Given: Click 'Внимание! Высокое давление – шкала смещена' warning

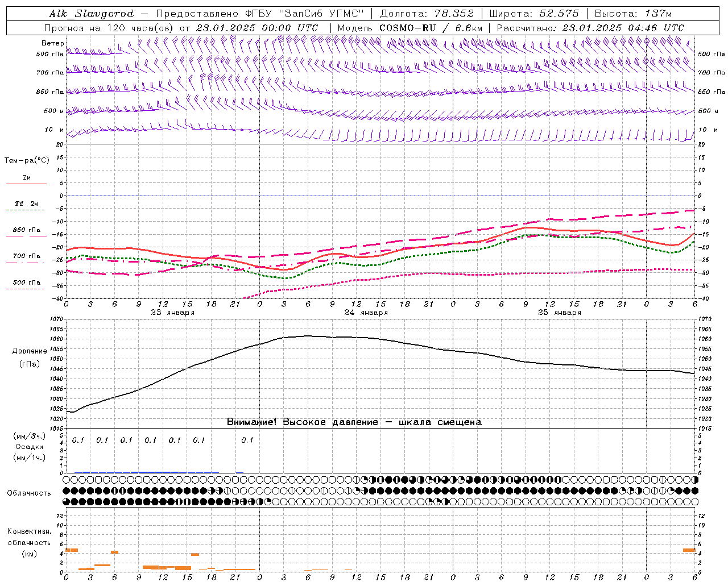Looking at the screenshot, I should coord(354,422).
